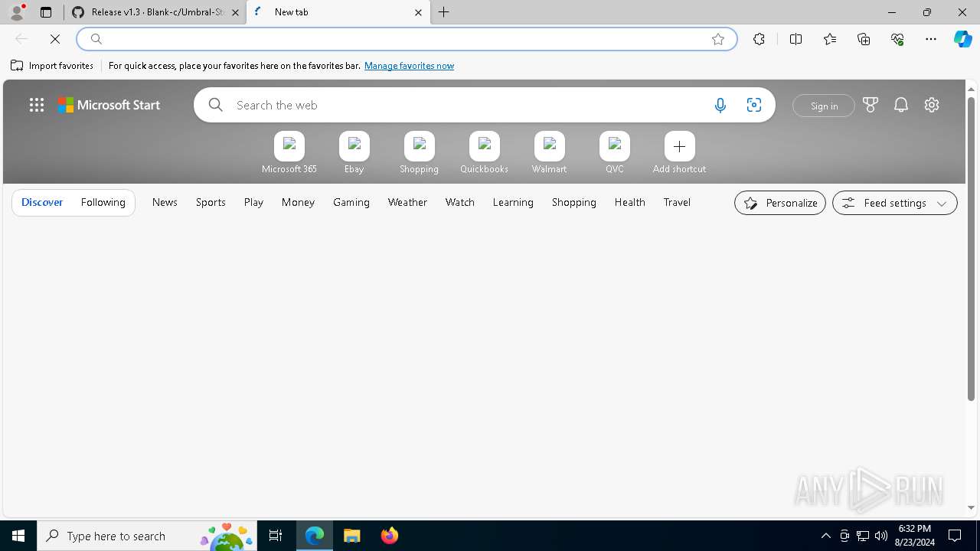Viewport: 980px width, 551px height.
Task: Open File Explorer from the taskbar
Action: pos(352,536)
